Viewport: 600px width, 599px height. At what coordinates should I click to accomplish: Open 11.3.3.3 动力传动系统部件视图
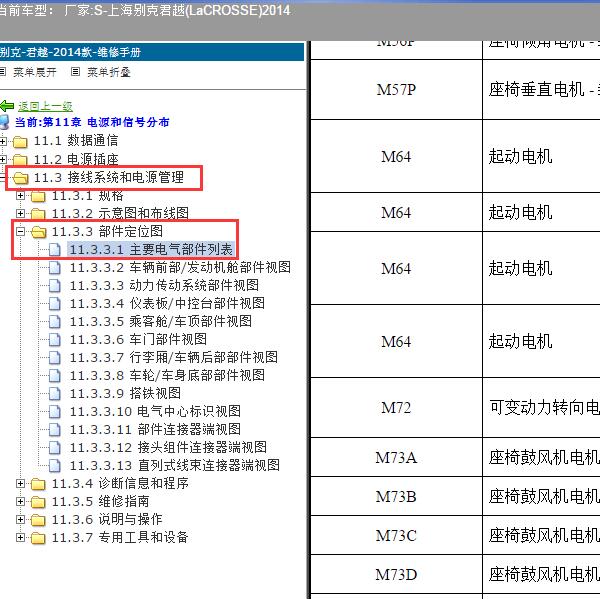pyautogui.click(x=164, y=285)
